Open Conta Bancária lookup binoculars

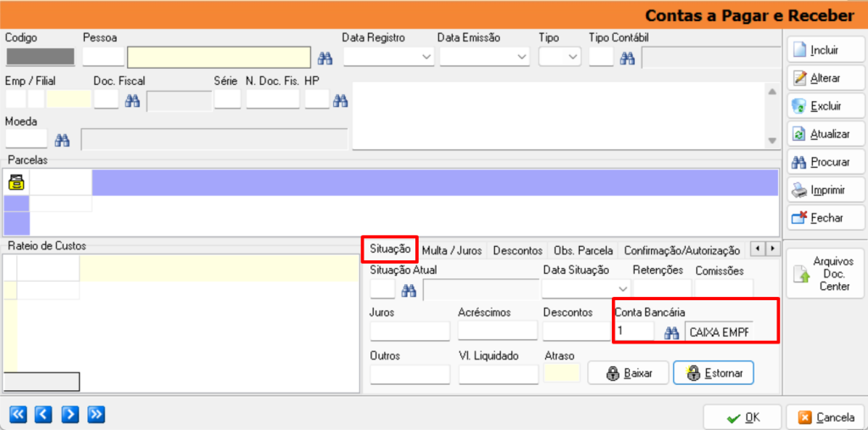pos(671,332)
